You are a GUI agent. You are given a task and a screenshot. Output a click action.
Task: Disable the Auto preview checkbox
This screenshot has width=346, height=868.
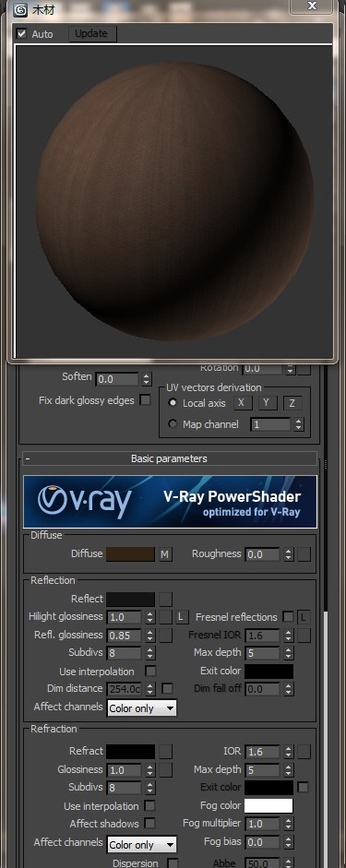21,34
